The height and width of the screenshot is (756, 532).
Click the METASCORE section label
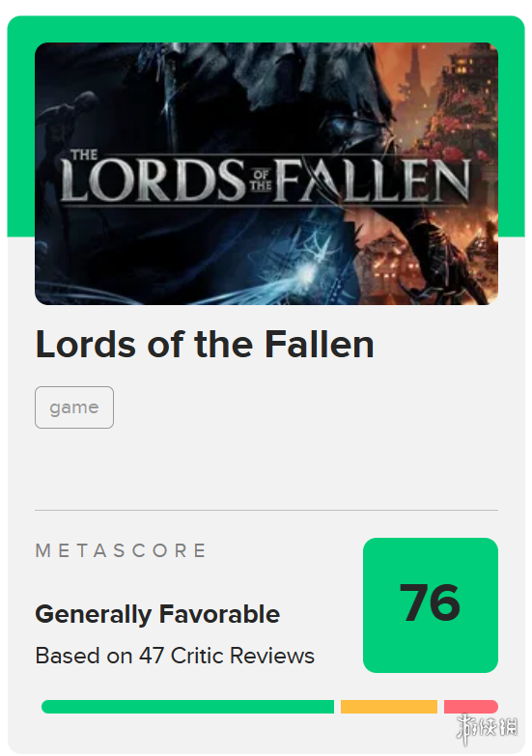click(x=121, y=550)
